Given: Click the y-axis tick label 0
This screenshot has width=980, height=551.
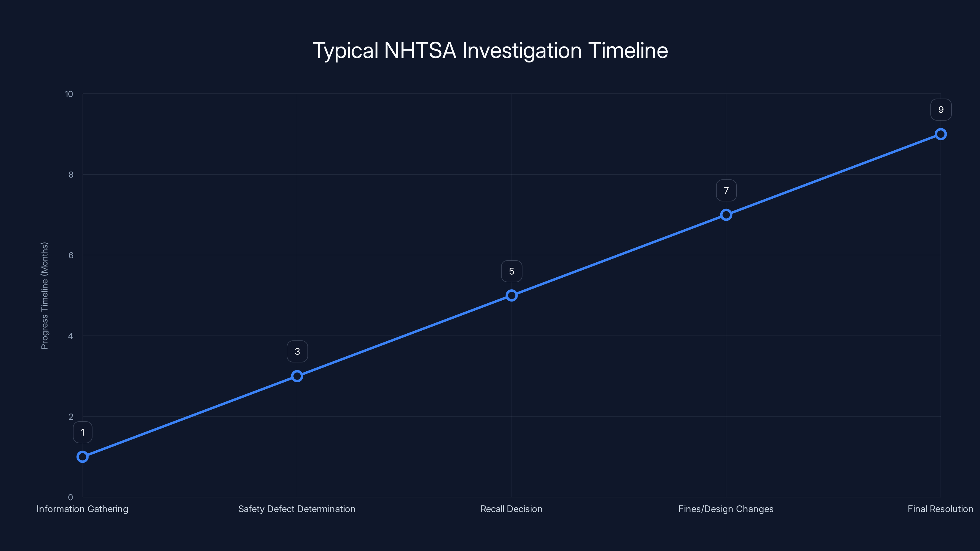Looking at the screenshot, I should tap(71, 497).
